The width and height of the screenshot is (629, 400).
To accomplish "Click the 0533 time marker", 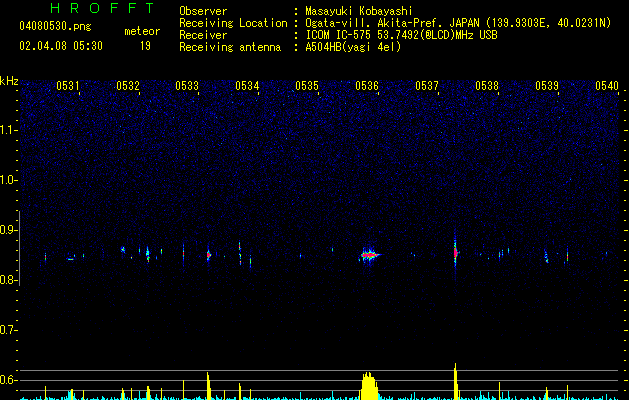I will coord(187,85).
